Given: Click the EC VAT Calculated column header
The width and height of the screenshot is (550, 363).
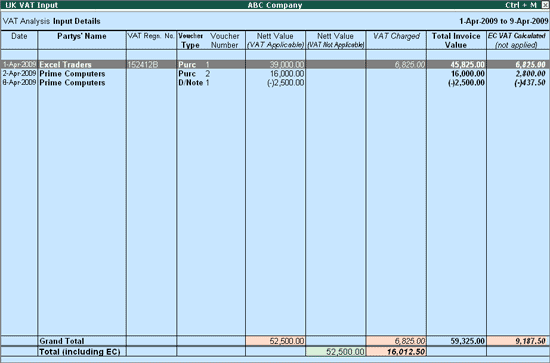Looking at the screenshot, I should pyautogui.click(x=517, y=41).
